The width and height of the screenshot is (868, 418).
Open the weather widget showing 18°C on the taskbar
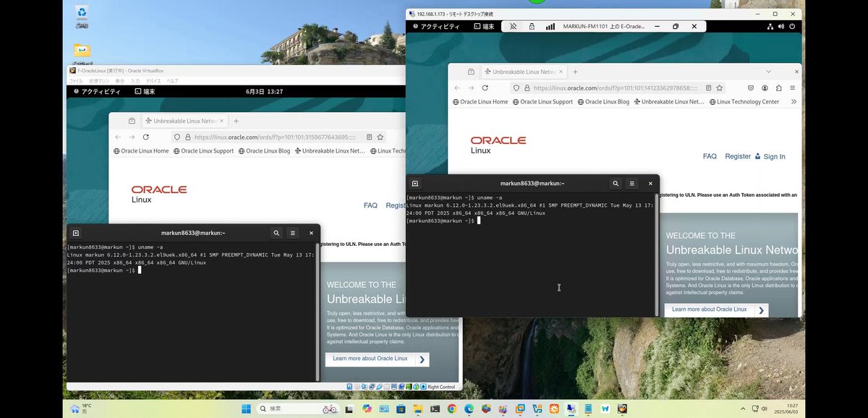pyautogui.click(x=82, y=409)
